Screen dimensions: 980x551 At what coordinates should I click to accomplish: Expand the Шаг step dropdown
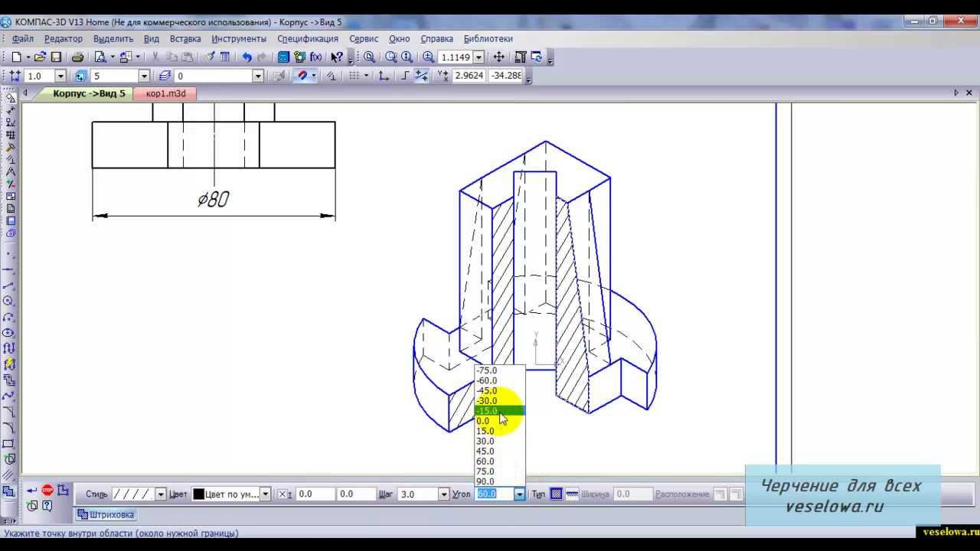click(x=444, y=494)
